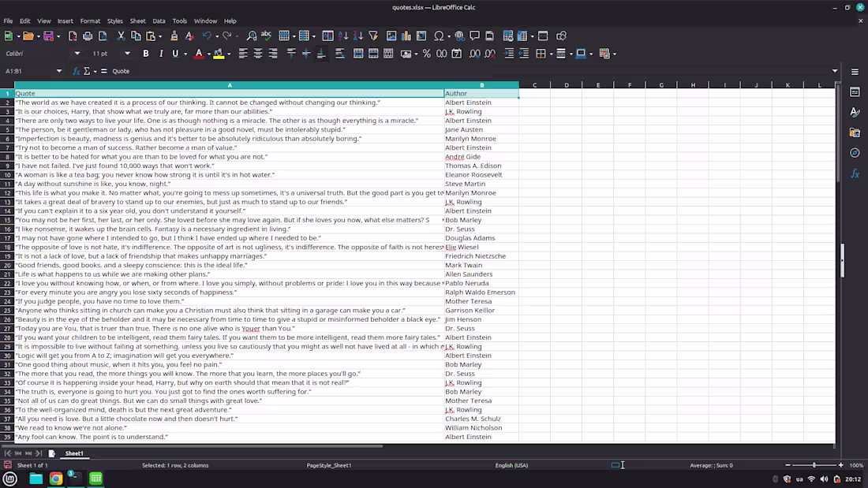Click the Print icon
Viewport: 868px width, 488px height.
pyautogui.click(x=88, y=36)
